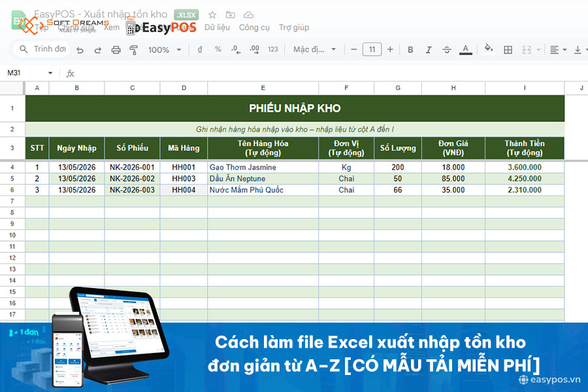This screenshot has width=588, height=392.
Task: Click the increase decimal places icon
Action: tap(254, 50)
